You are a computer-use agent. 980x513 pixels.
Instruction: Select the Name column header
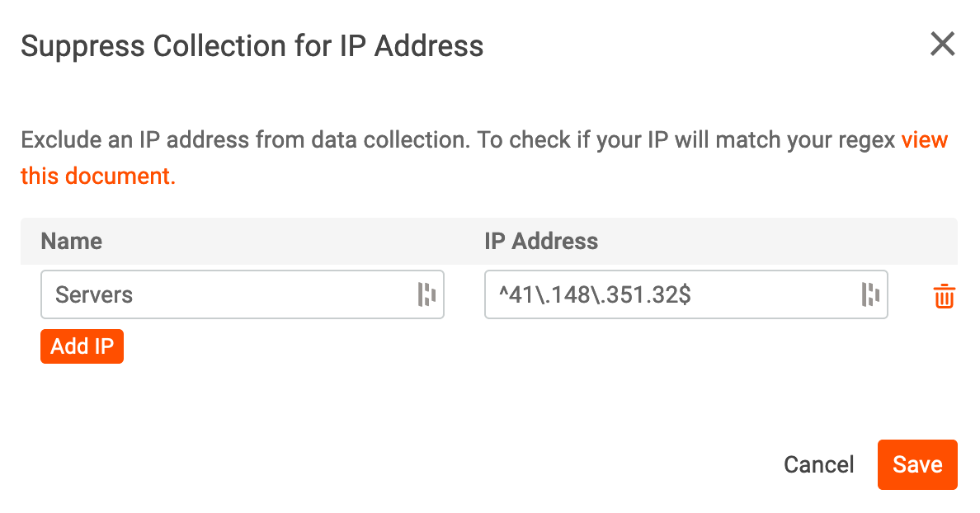(x=71, y=241)
